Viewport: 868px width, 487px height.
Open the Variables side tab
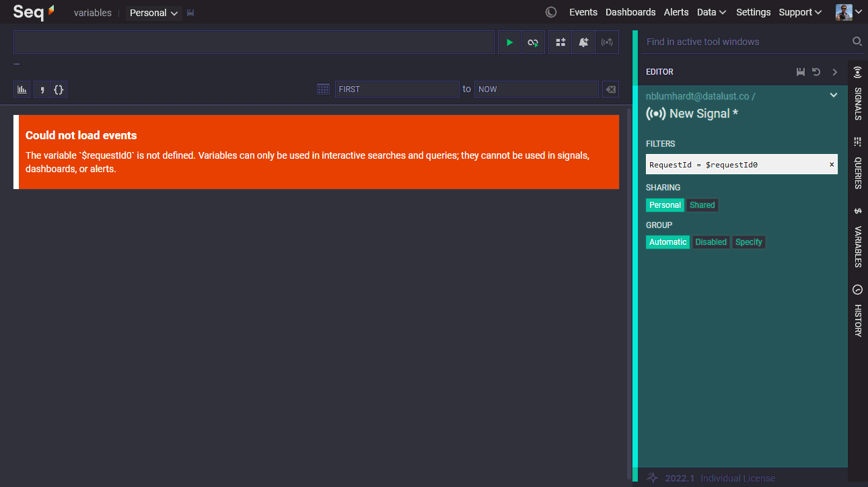(x=858, y=238)
